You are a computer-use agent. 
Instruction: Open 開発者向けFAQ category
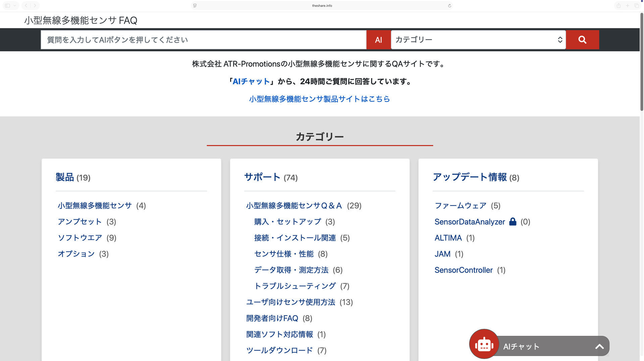[x=272, y=318]
